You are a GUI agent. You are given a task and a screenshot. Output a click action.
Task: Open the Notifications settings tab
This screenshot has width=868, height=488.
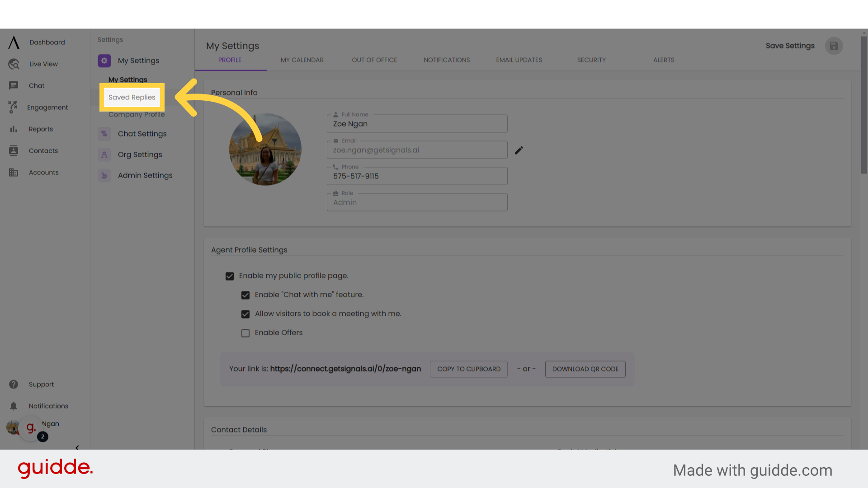pyautogui.click(x=447, y=60)
